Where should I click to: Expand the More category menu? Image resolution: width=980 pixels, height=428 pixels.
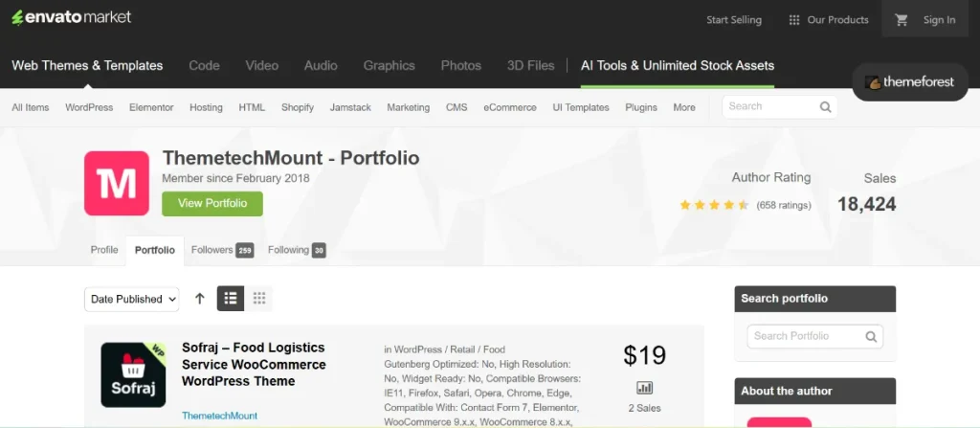683,107
